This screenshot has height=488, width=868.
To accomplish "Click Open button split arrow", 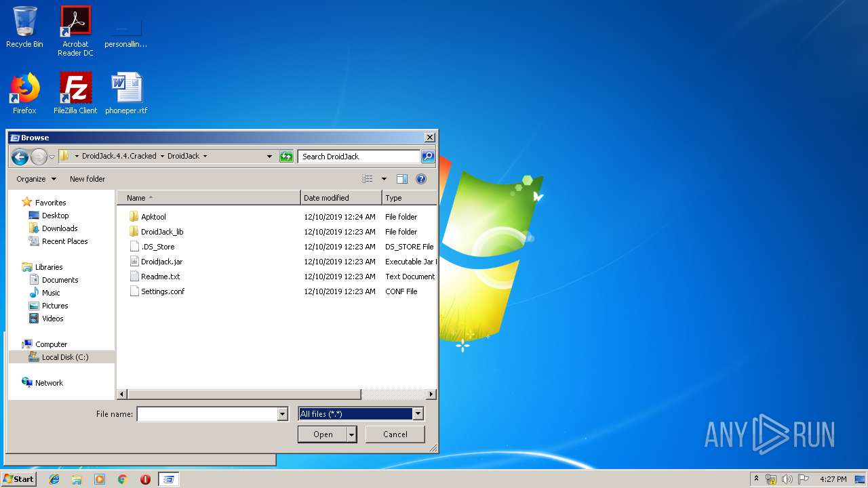I will coord(352,434).
